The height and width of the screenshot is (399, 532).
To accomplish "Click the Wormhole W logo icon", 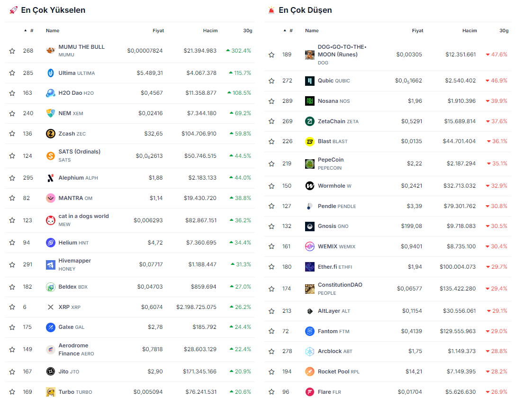I will click(310, 186).
